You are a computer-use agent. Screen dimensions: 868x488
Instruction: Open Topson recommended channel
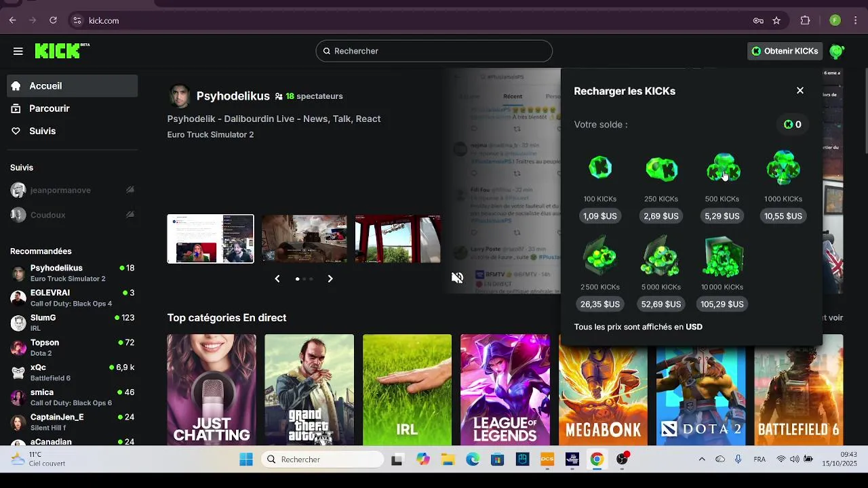pos(73,348)
